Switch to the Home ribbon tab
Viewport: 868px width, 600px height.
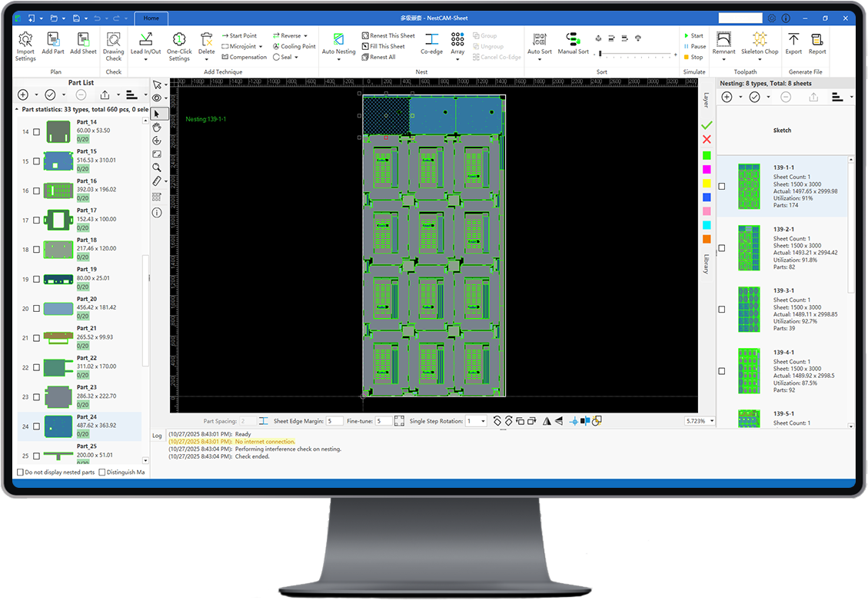[151, 18]
